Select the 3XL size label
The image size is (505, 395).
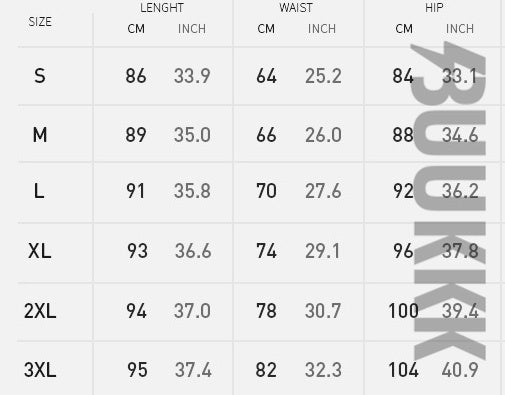coord(40,370)
